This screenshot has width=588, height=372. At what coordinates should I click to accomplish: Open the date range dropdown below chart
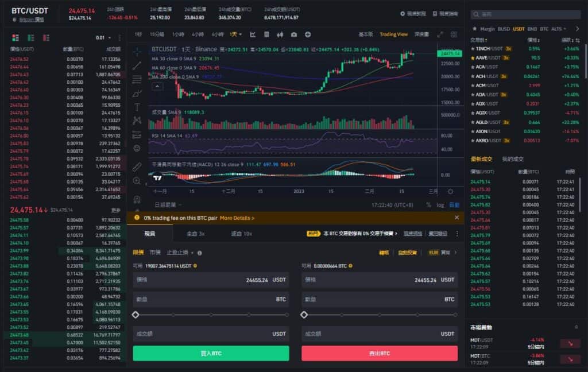(168, 205)
